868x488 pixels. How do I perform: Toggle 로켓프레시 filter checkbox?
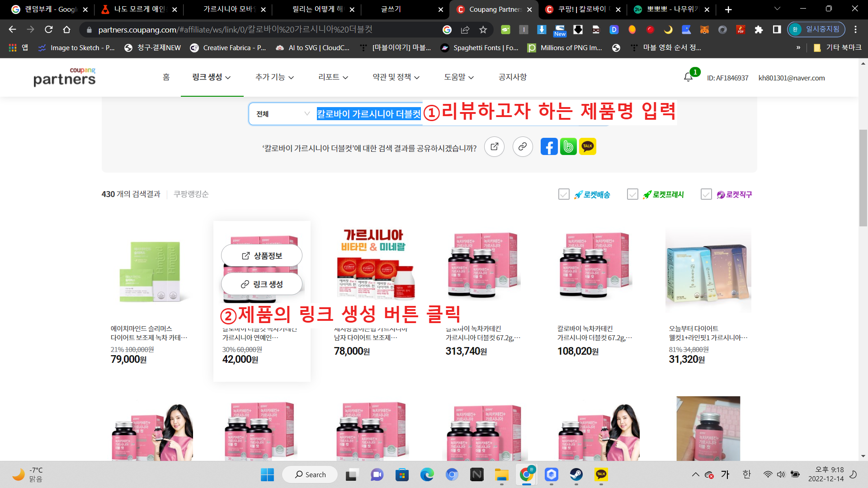(632, 194)
